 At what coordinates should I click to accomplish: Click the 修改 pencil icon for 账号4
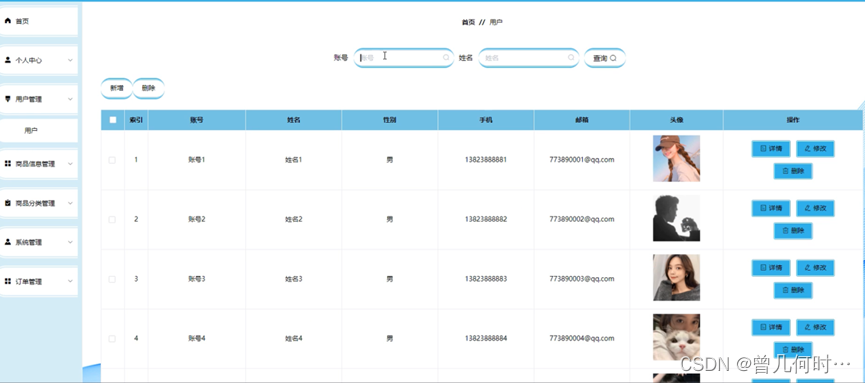tap(808, 327)
